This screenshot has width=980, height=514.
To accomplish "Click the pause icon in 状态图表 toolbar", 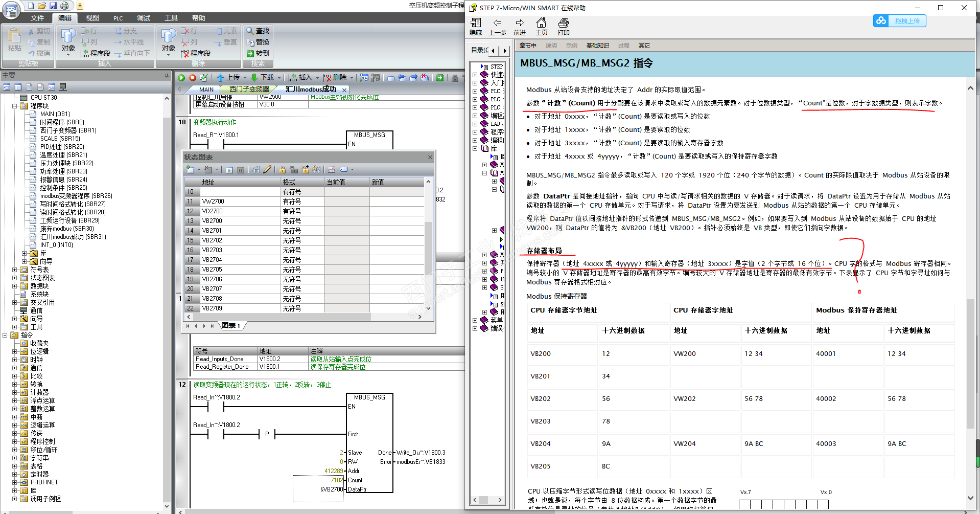I will coord(241,170).
